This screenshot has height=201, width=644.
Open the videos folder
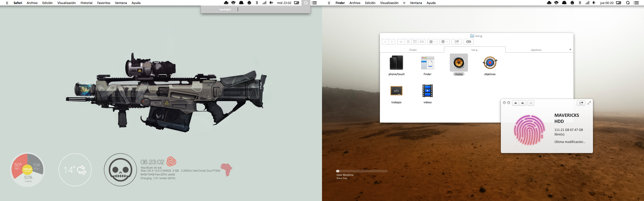(427, 91)
